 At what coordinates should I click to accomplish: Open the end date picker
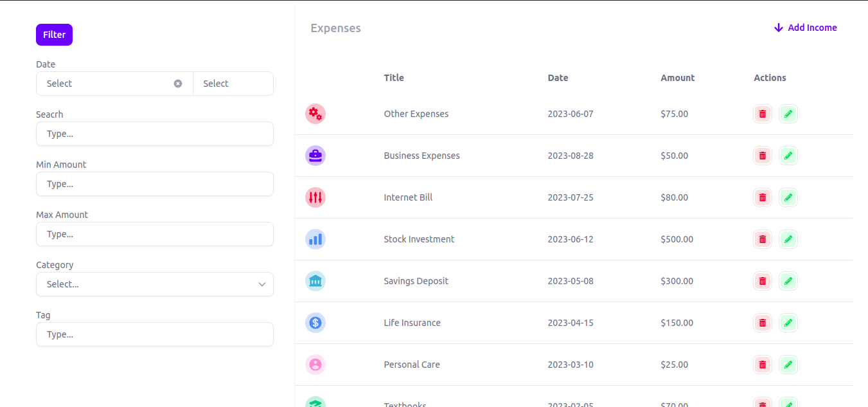pos(233,84)
